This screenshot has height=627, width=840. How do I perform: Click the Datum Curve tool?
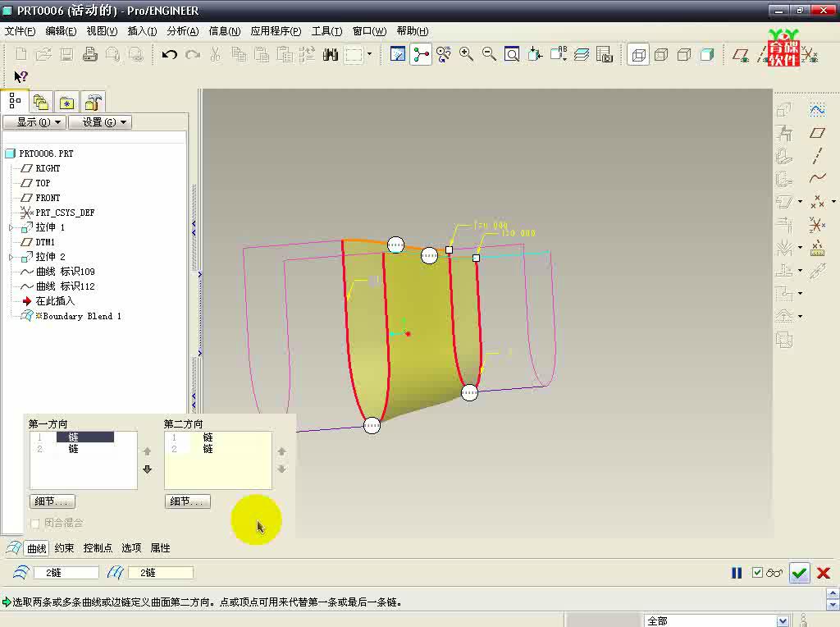pos(818,178)
